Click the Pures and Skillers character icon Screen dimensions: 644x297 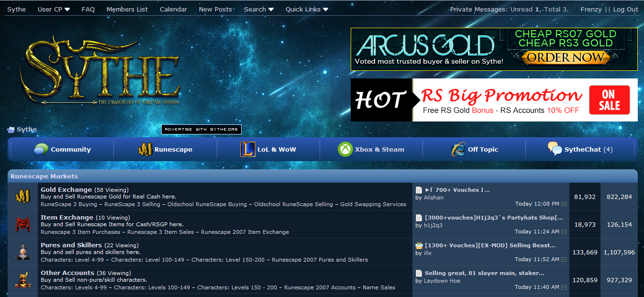point(22,252)
